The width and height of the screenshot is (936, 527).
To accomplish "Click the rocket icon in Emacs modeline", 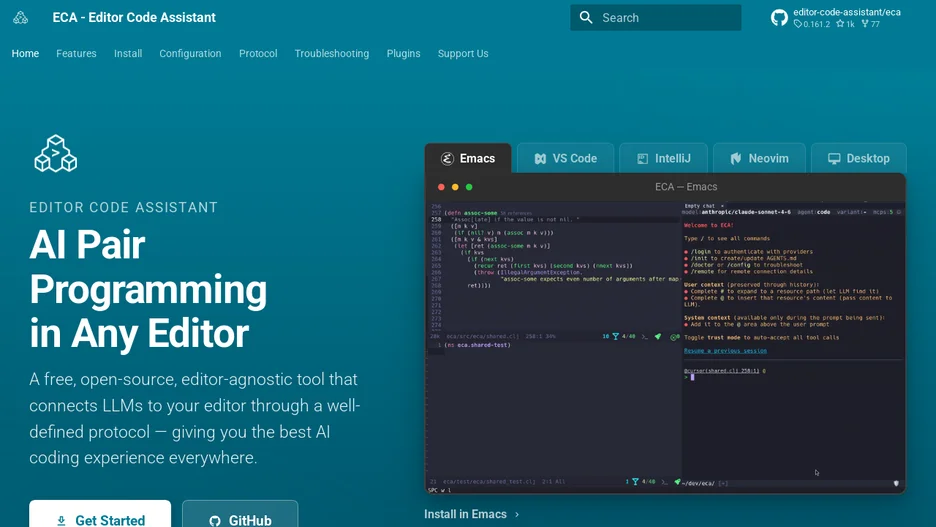I will click(658, 337).
